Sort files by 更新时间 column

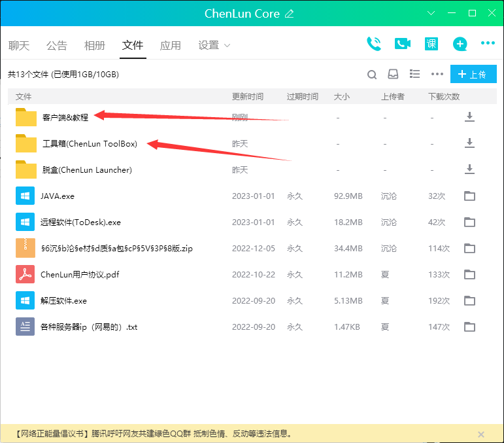(x=248, y=96)
